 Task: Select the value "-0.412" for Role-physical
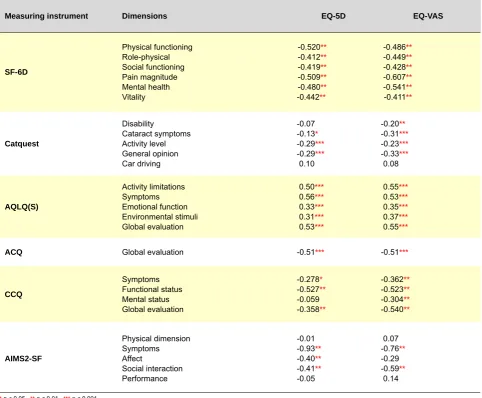(309, 57)
